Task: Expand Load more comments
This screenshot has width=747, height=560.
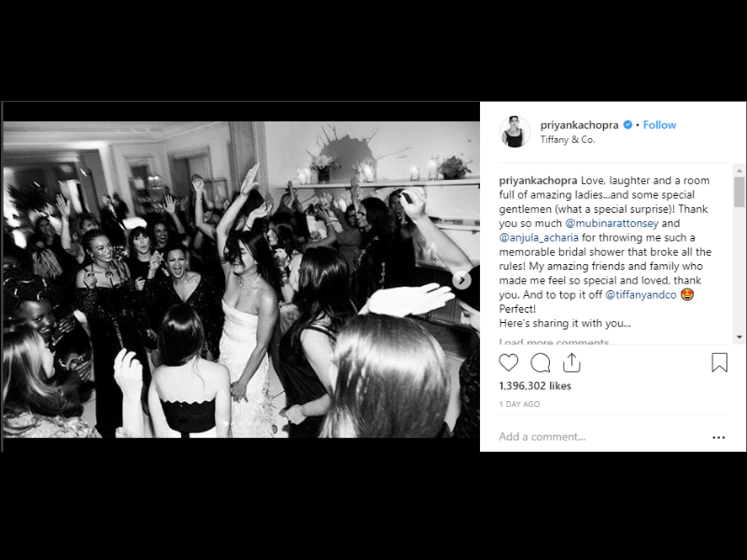Action: pyautogui.click(x=554, y=342)
